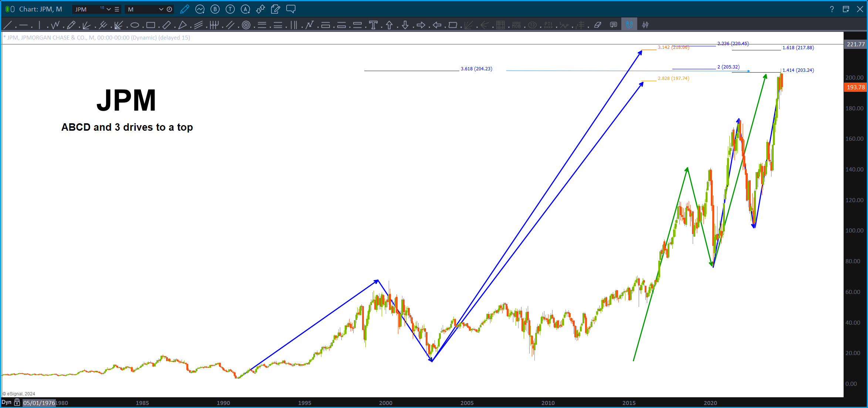The width and height of the screenshot is (868, 408).
Task: Toggle the blue pencil drawing toolbar
Action: coord(185,9)
